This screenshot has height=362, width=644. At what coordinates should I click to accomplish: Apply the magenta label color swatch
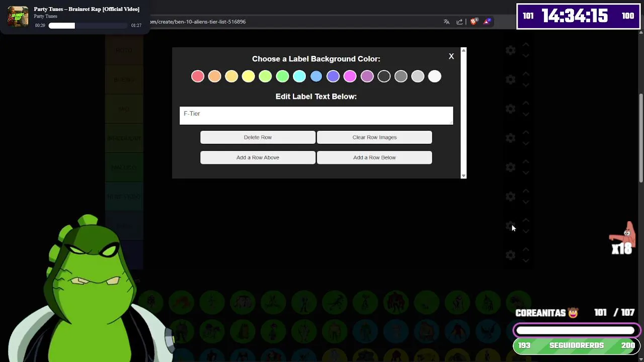tap(350, 76)
